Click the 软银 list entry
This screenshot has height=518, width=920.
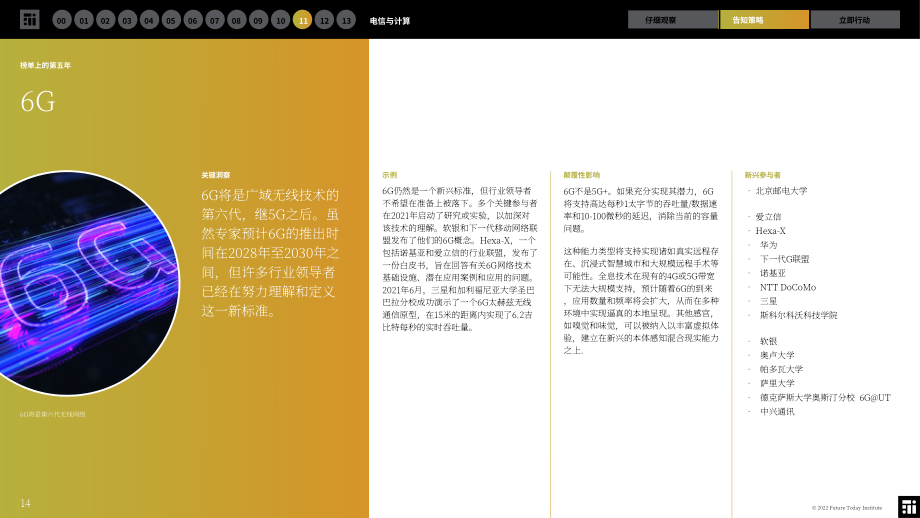769,341
